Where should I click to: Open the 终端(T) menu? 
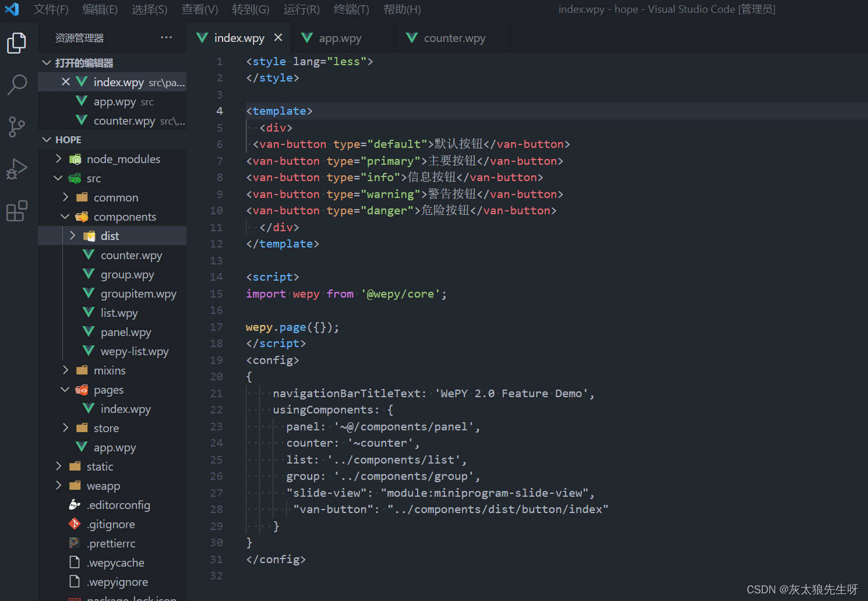(x=351, y=9)
